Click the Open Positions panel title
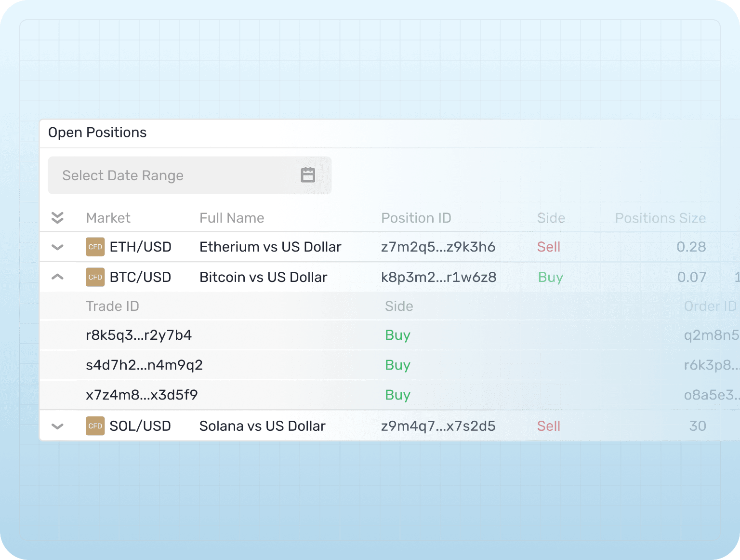Viewport: 740px width, 560px height. (97, 133)
